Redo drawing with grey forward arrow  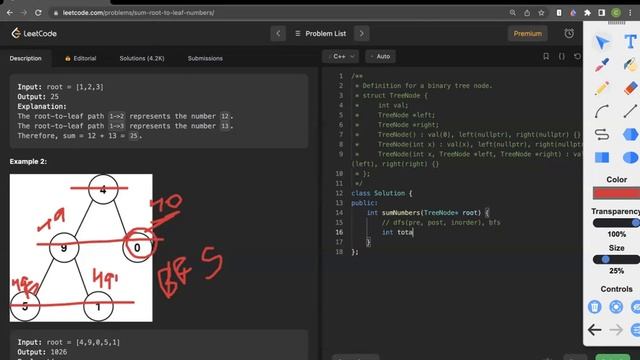[616, 329]
